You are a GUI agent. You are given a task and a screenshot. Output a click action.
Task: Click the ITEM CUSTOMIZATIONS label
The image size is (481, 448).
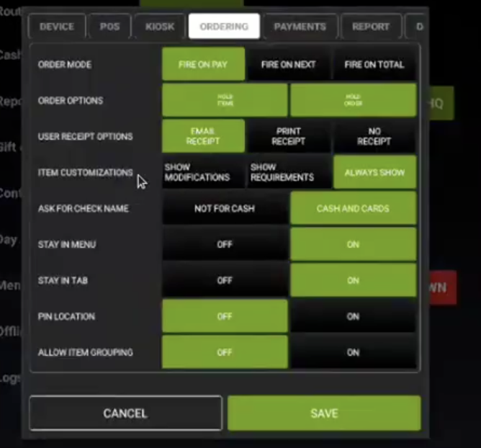(85, 172)
